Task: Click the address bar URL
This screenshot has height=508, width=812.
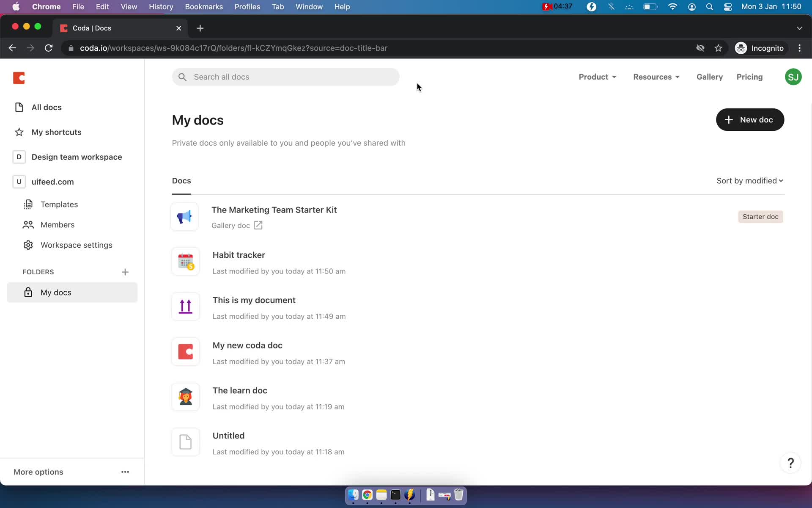Action: click(233, 48)
